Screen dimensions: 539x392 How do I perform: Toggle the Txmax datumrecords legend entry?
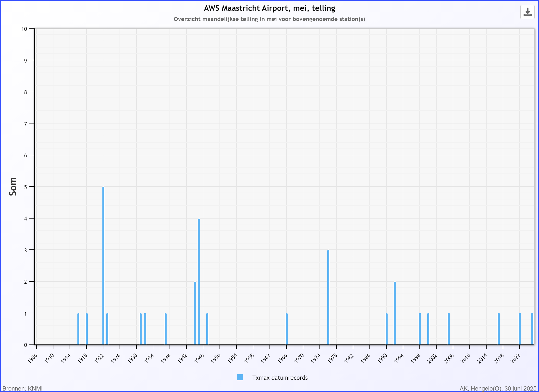point(280,378)
